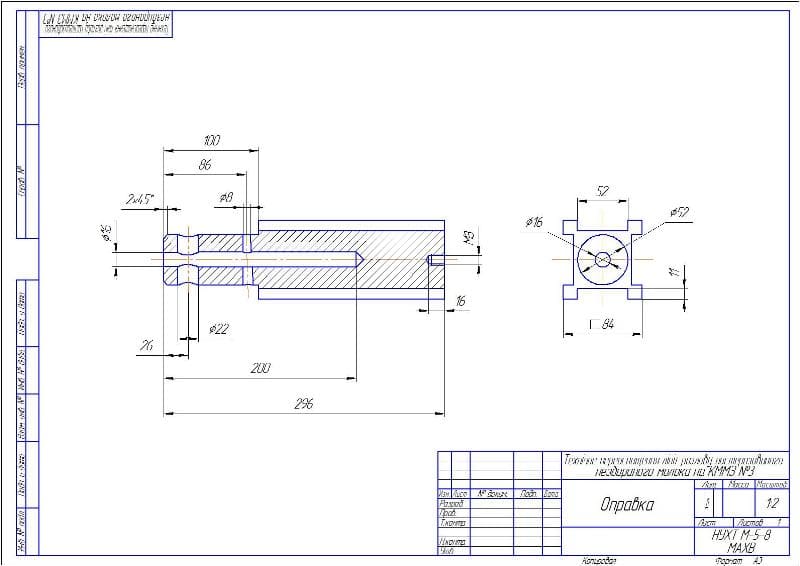Image resolution: width=800 pixels, height=566 pixels.
Task: Click the 26 dimension value
Action: 146,346
